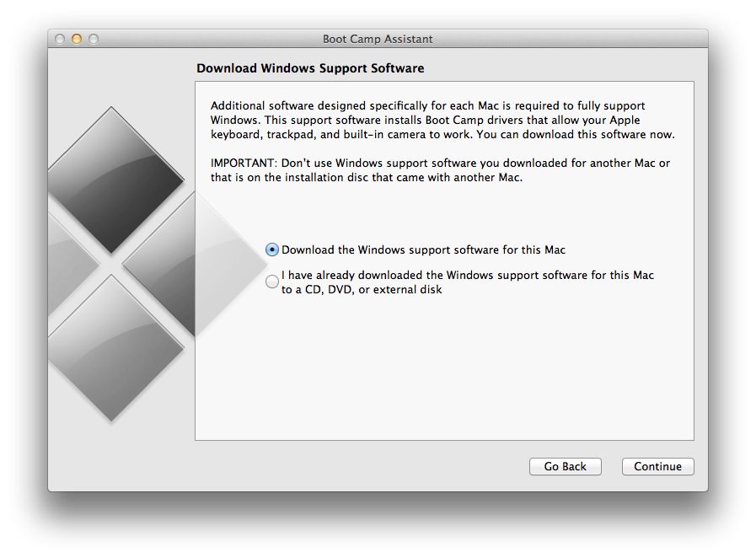Screen dimensions: 756x558
Task: Minimize the Boot Camp Assistant window
Action: 77,39
